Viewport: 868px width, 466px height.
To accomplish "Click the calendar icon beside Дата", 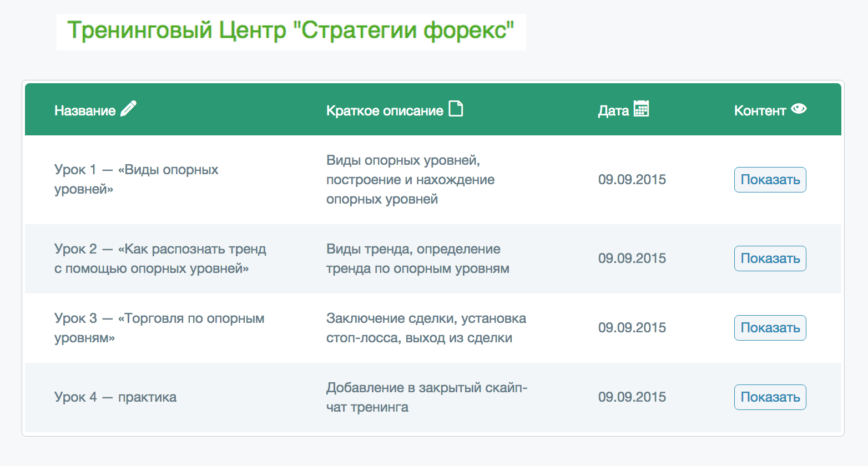I will click(641, 109).
